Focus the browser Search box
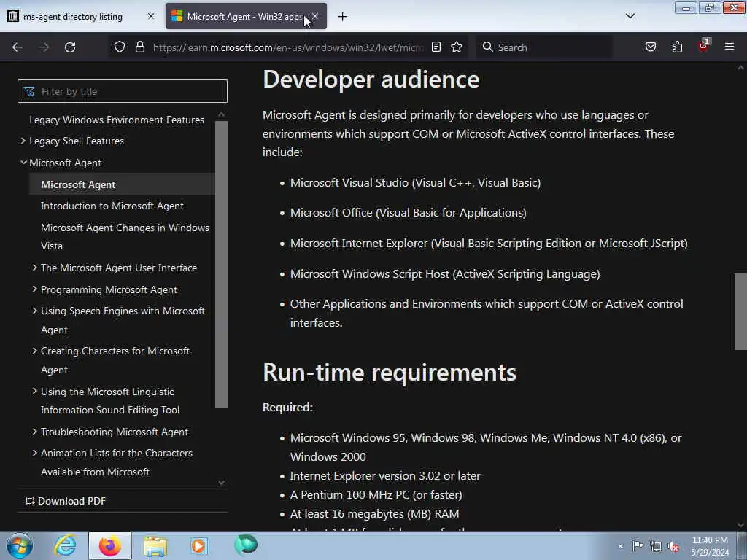 click(544, 47)
